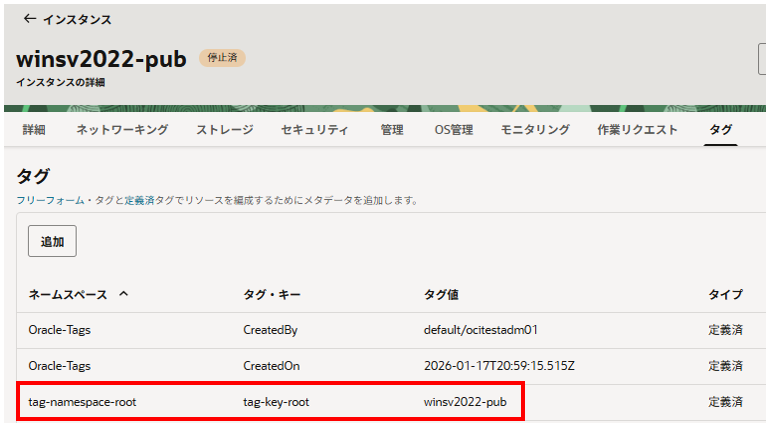
Task: Select the CreatedOn tag row
Action: (x=270, y=365)
